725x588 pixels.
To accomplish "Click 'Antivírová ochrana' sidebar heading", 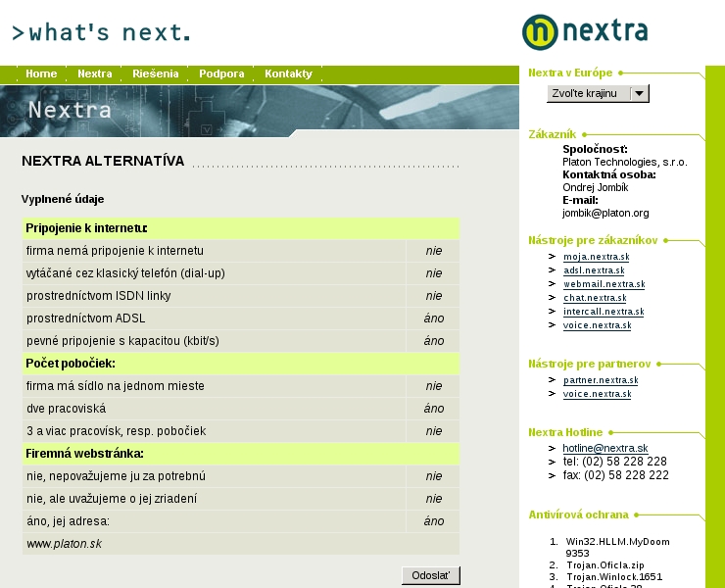I will coord(578,514).
